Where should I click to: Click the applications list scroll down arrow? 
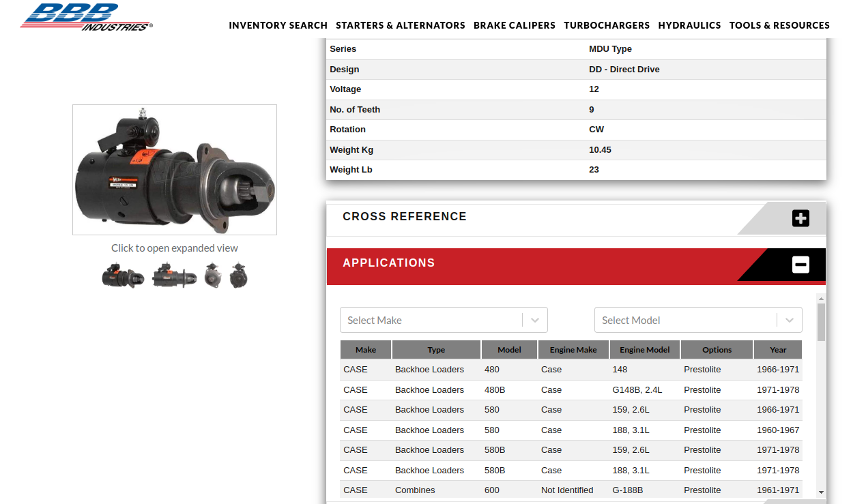tap(821, 492)
